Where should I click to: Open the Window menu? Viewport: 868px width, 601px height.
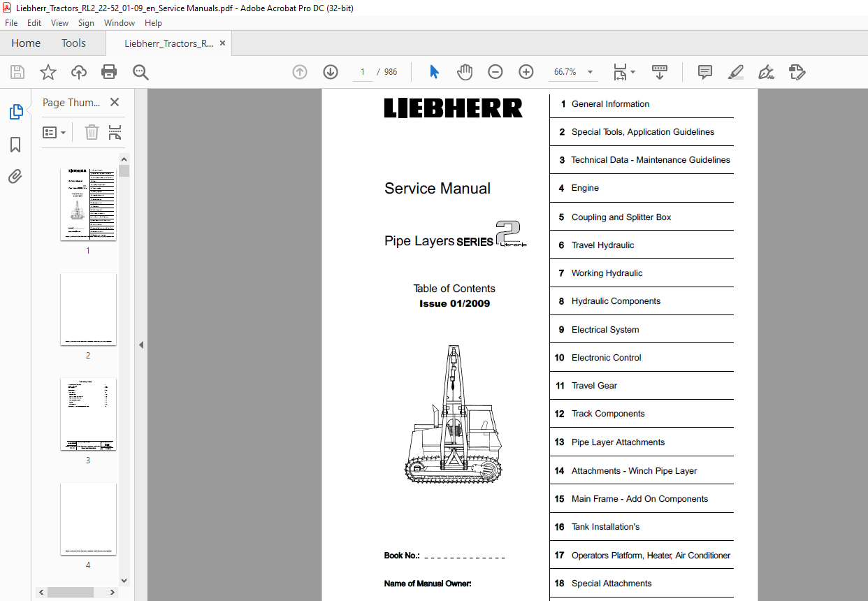pos(120,23)
